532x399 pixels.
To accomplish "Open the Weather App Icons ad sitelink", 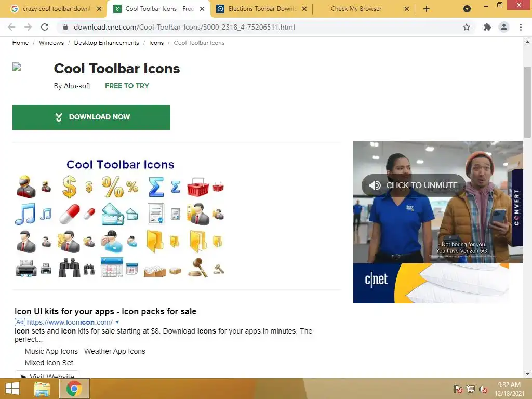I will pos(115,352).
